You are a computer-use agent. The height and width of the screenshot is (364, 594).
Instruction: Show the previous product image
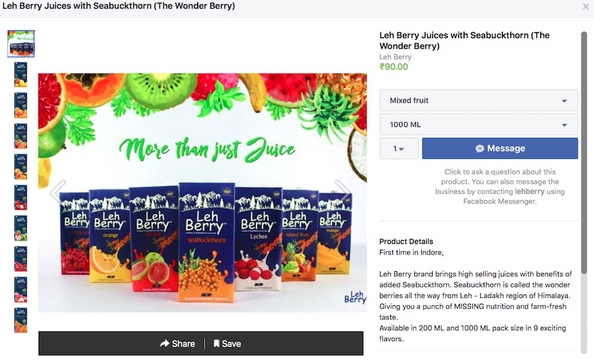(57, 191)
